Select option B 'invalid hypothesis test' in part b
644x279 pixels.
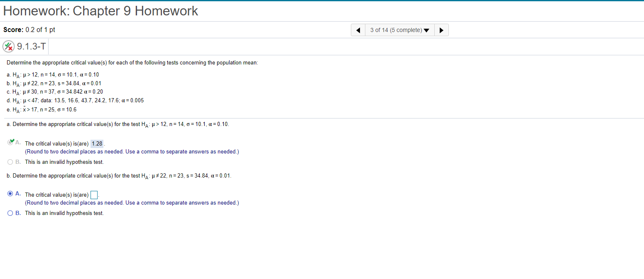[10, 213]
